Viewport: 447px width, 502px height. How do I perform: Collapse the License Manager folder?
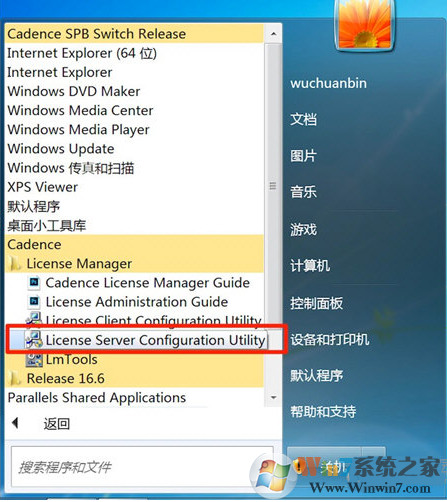pyautogui.click(x=79, y=264)
